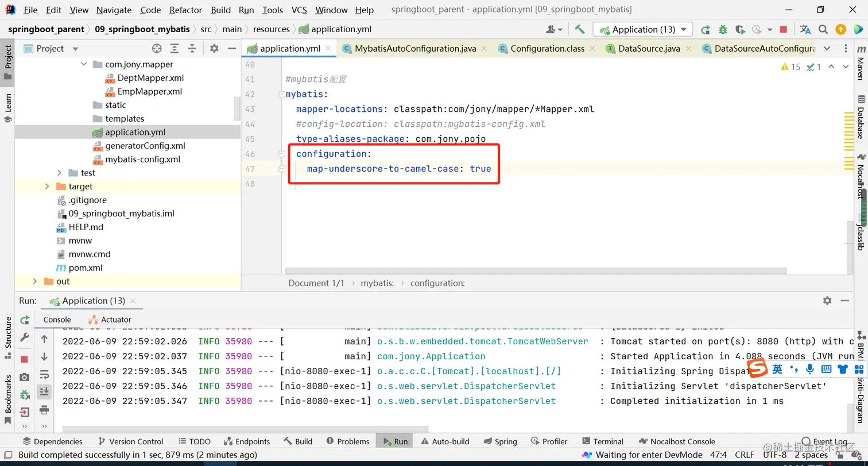The height and width of the screenshot is (466, 868).
Task: Select mybatis-config.xml in the project tree
Action: [143, 160]
